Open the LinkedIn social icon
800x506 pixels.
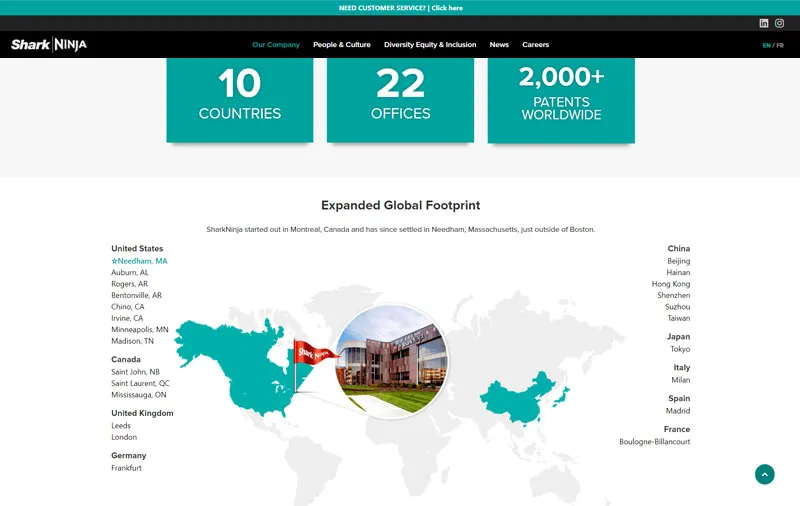(764, 23)
